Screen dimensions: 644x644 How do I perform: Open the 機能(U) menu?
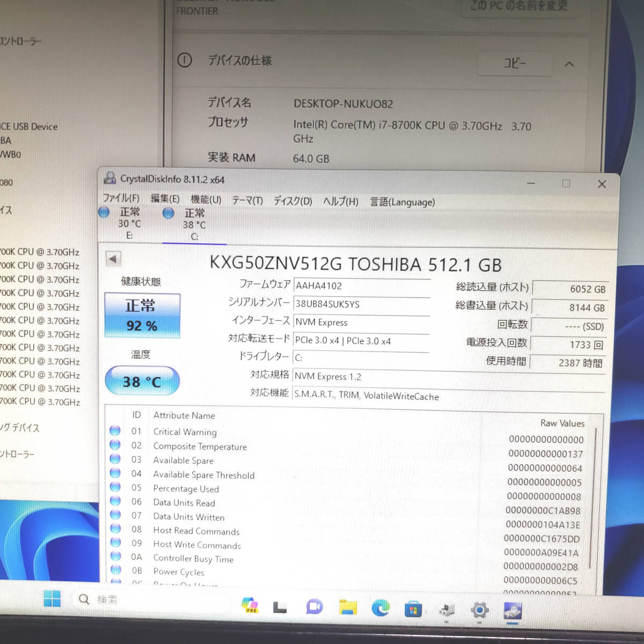206,200
